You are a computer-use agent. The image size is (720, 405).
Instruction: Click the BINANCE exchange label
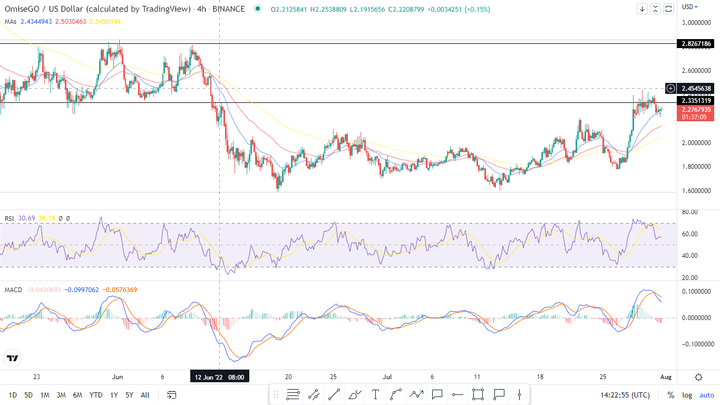(x=229, y=9)
